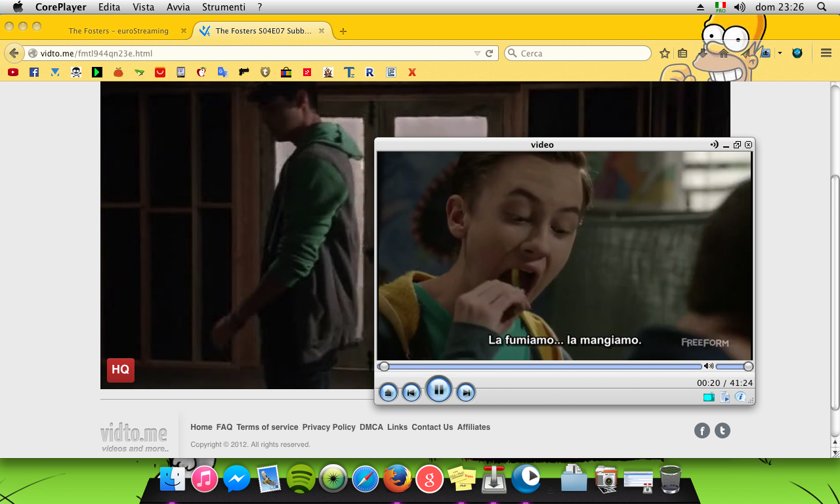Click the blue devil face extension icon
This screenshot has width=840, height=504.
797,53
